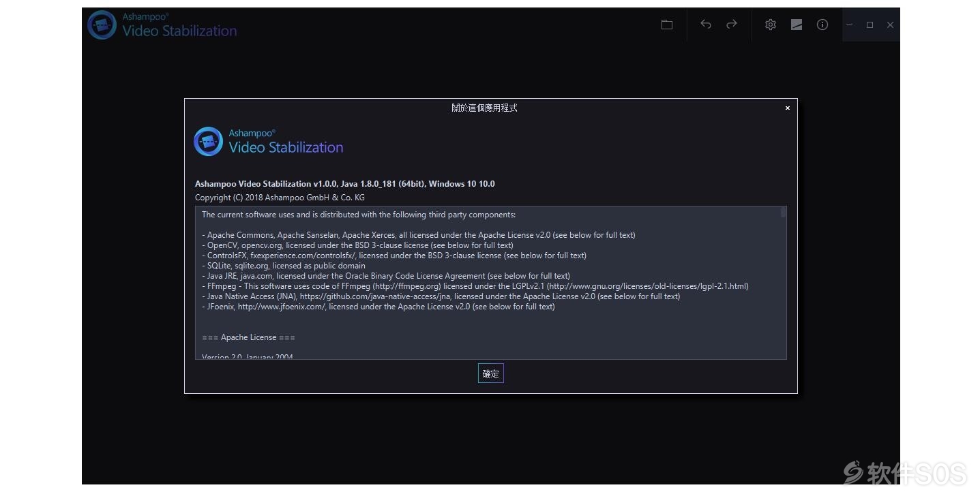Open the settings gear icon

pos(771,25)
